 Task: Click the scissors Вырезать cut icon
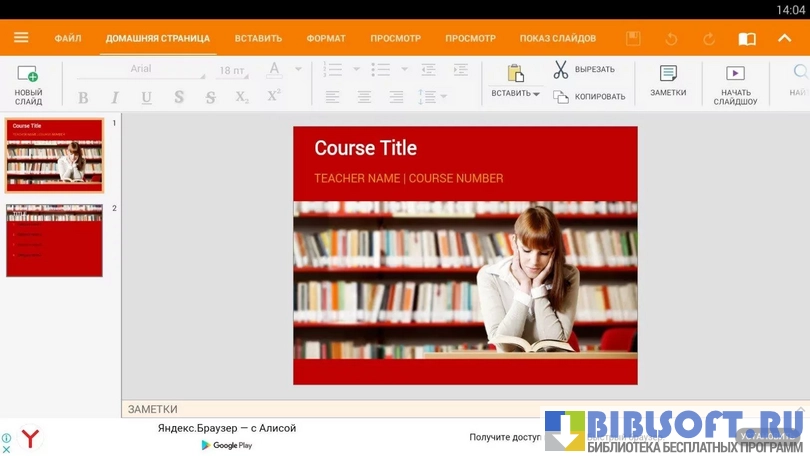tap(560, 70)
